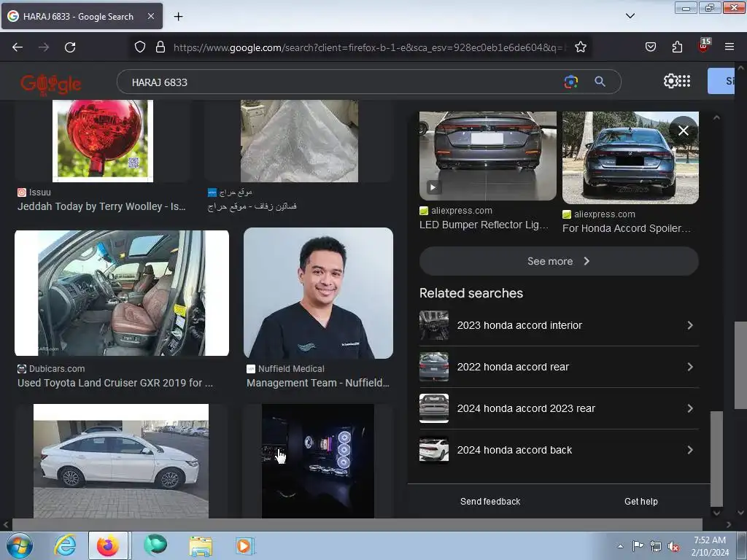Viewport: 747px width, 560px height.
Task: Search by image with Google Lens
Action: point(570,82)
